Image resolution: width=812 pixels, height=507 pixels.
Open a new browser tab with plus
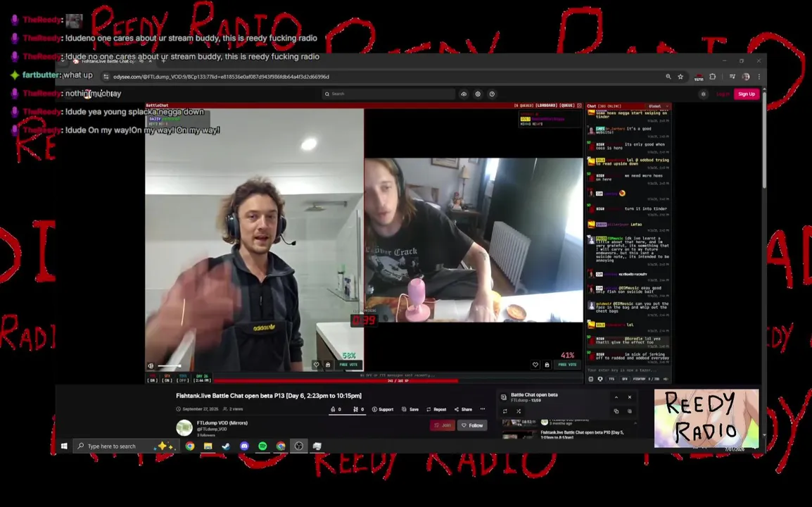point(164,61)
